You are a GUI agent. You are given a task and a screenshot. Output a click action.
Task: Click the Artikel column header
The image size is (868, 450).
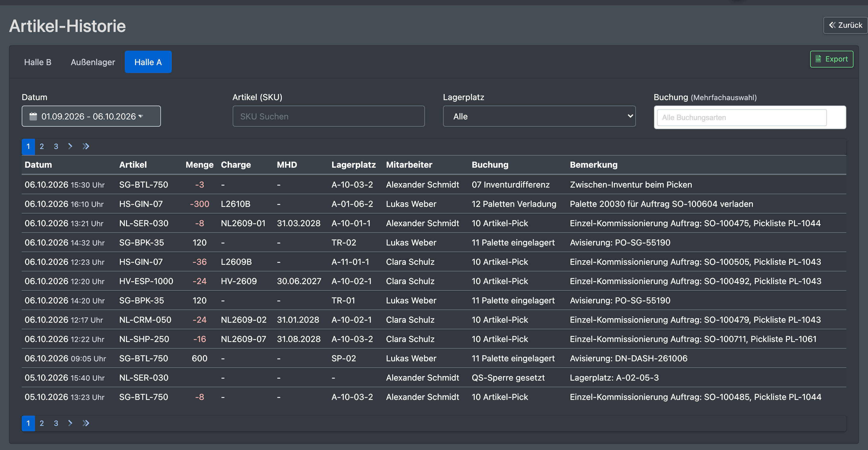133,165
